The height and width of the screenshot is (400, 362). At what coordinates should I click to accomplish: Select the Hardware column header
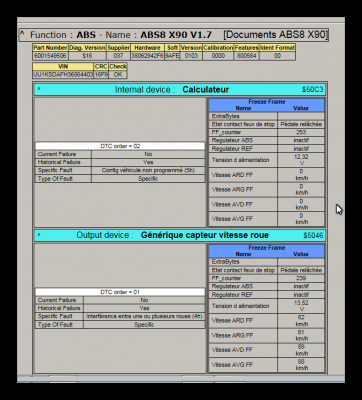[147, 48]
